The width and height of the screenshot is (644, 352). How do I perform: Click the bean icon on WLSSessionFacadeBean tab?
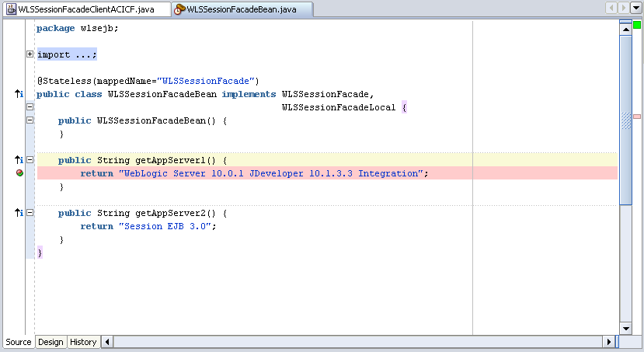click(x=179, y=9)
